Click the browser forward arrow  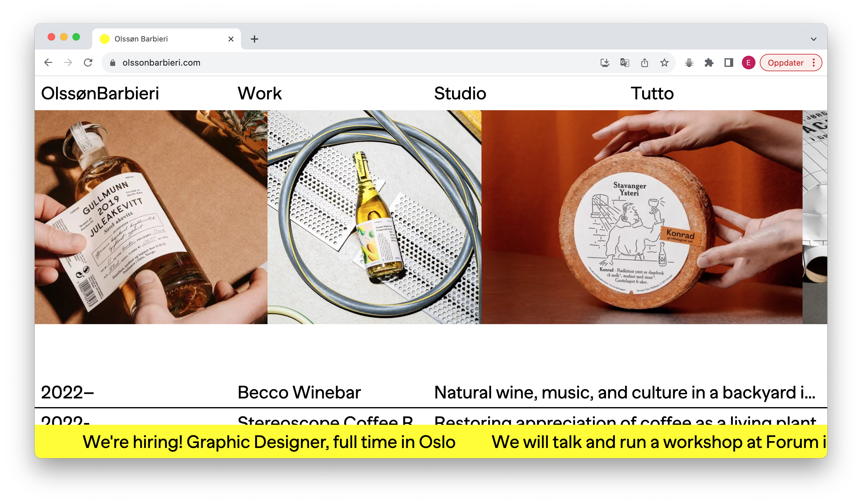68,63
